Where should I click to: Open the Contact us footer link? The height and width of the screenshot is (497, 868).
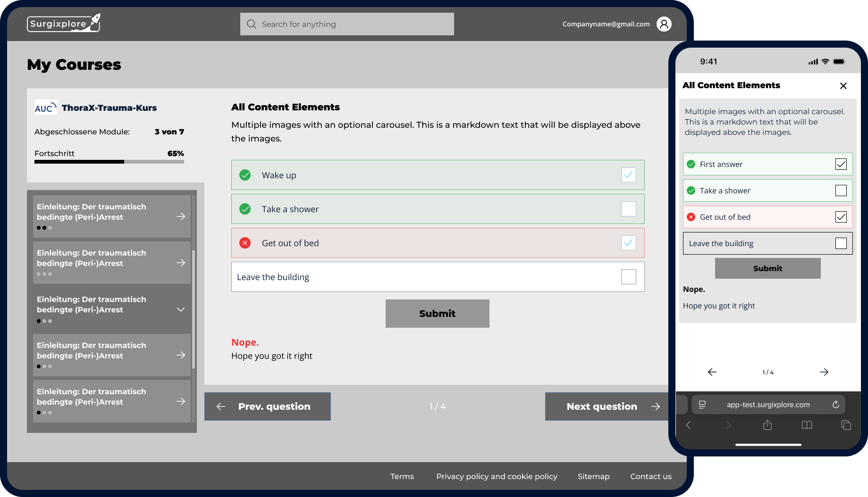pos(651,476)
